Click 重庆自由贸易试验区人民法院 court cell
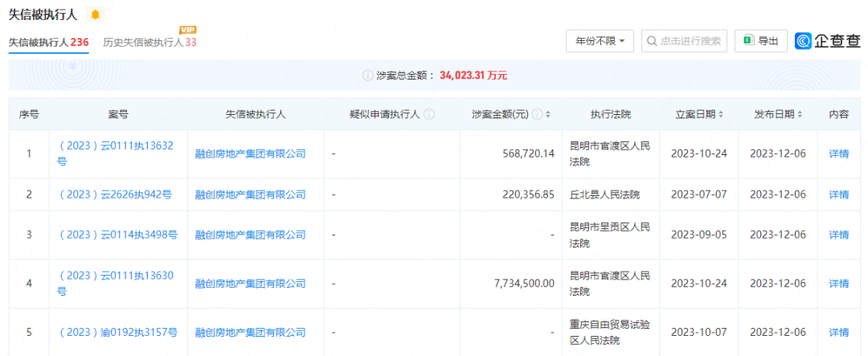The width and height of the screenshot is (868, 356). pos(610,332)
